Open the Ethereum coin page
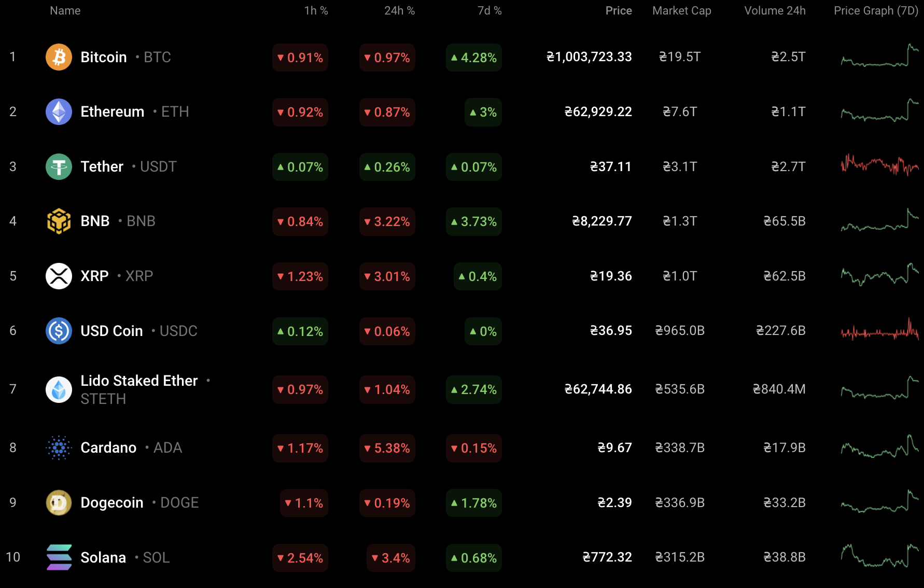924x588 pixels. click(112, 111)
